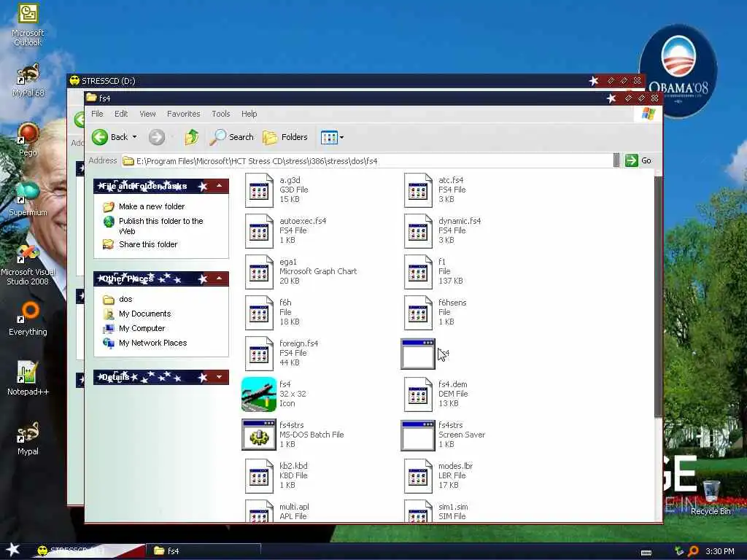Select the kb2.kbd file icon
The height and width of the screenshot is (560, 747).
(x=259, y=476)
